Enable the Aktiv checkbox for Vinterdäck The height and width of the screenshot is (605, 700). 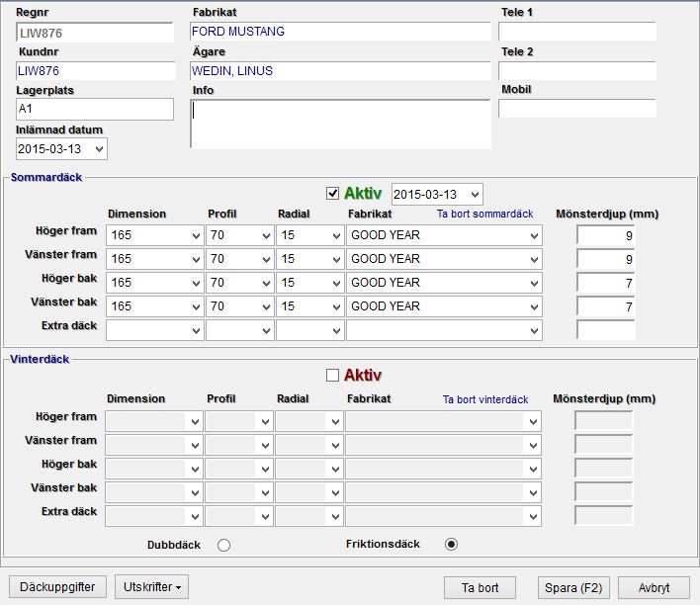click(x=332, y=375)
